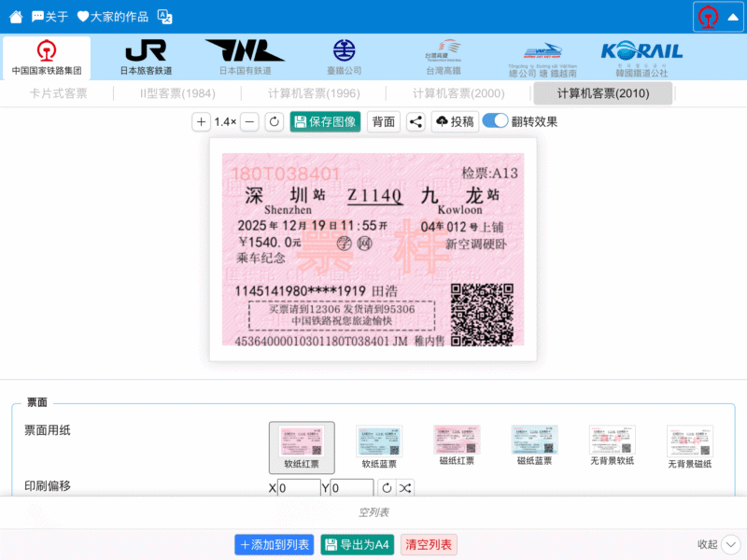Randomize print offset with the shuffle icon
This screenshot has width=747, height=560.
(x=405, y=488)
